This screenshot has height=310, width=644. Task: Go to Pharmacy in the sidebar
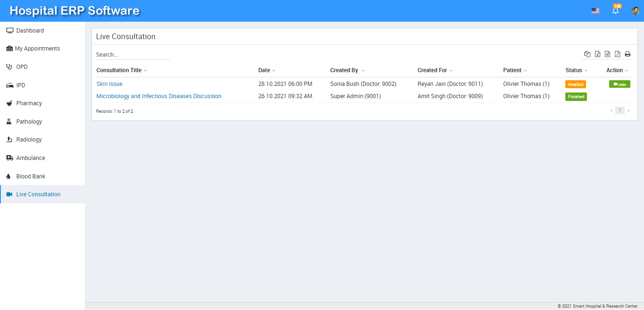click(29, 103)
